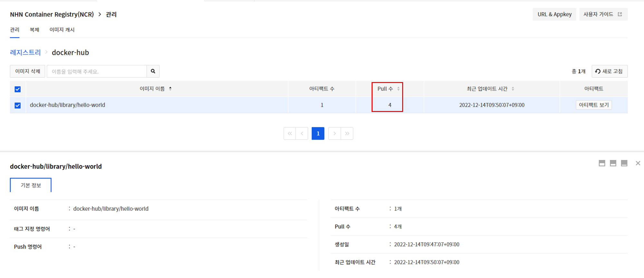
Task: Click the 이미지 삭제 button
Action: tap(27, 71)
